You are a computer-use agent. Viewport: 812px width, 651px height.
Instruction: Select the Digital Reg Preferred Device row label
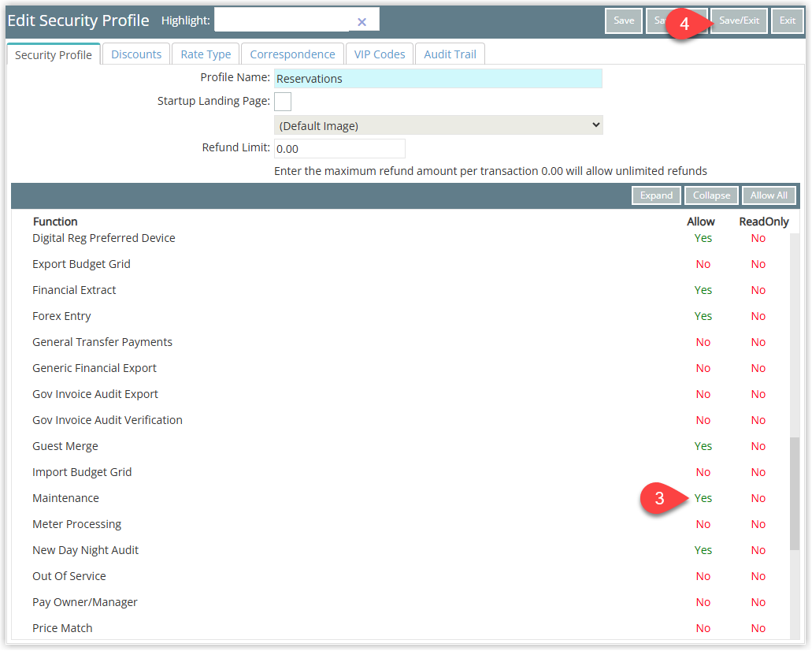point(104,238)
